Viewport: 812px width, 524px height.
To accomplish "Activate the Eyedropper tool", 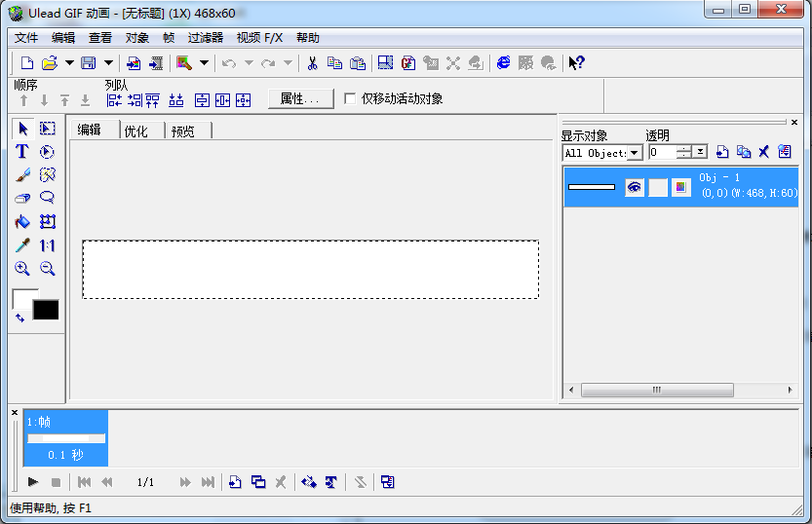I will [22, 245].
